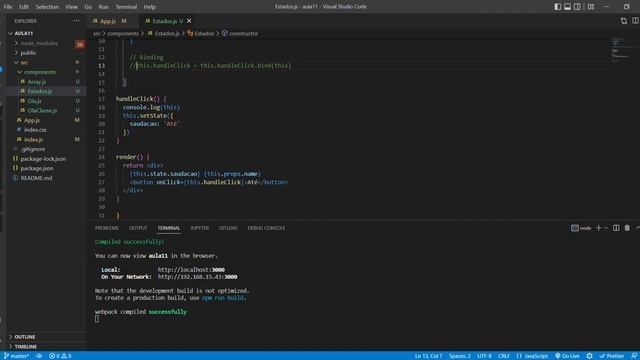Create a new terminal with plus icon
Viewport: 640px width, 360px height.
598,228
